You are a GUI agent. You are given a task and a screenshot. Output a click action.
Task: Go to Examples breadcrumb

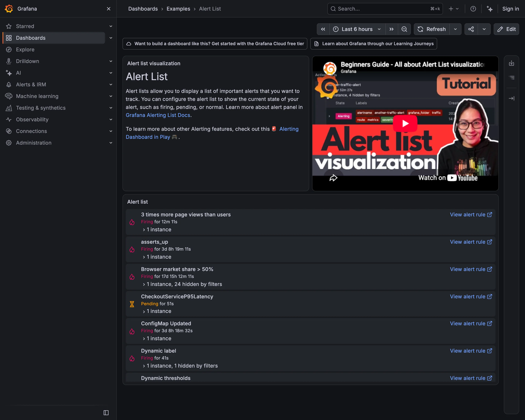pos(178,9)
